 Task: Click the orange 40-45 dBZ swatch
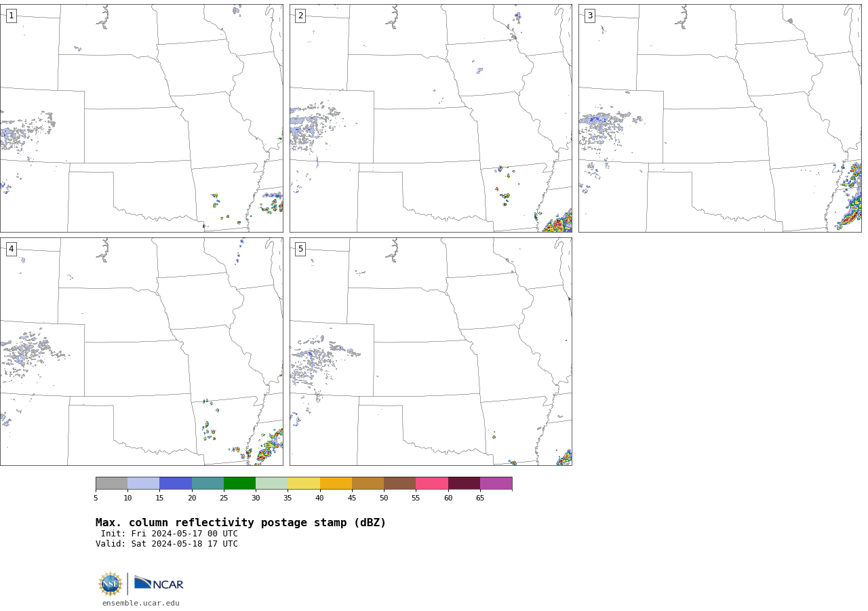pyautogui.click(x=336, y=484)
